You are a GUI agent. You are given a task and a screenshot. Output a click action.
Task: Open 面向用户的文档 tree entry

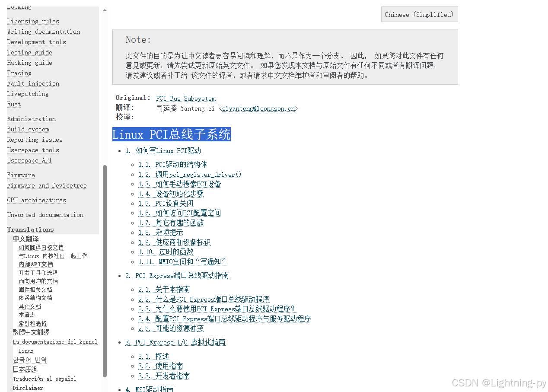click(x=38, y=281)
